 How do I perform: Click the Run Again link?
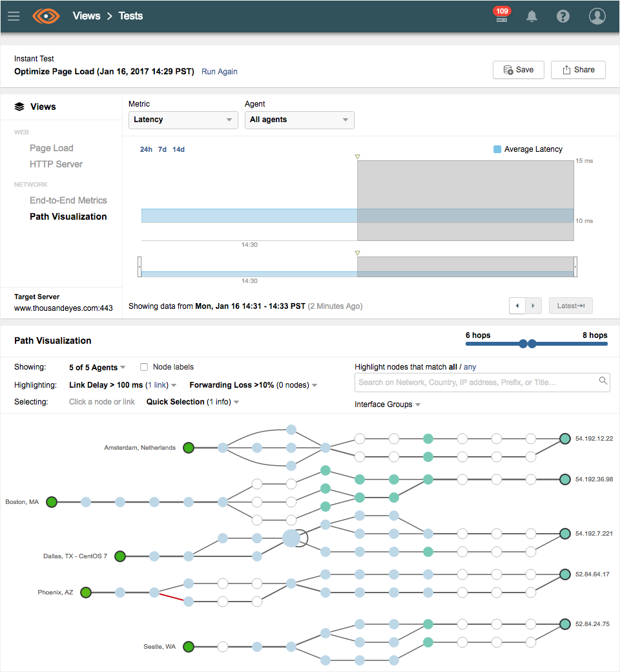coord(220,72)
